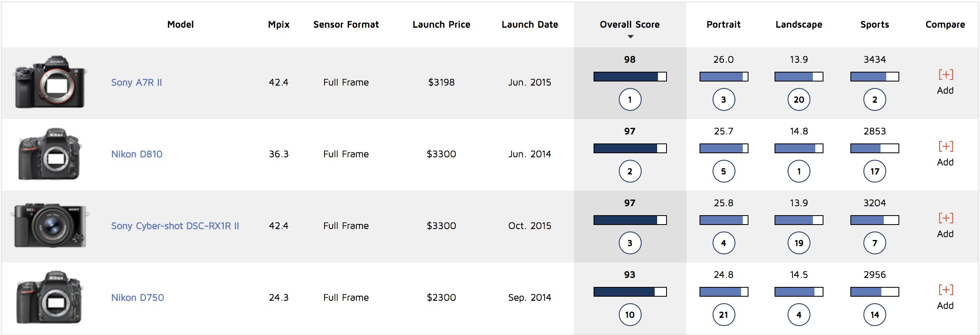
Task: Open the Sony Cyber-shot DSC-RX1R II link
Action: click(x=175, y=226)
